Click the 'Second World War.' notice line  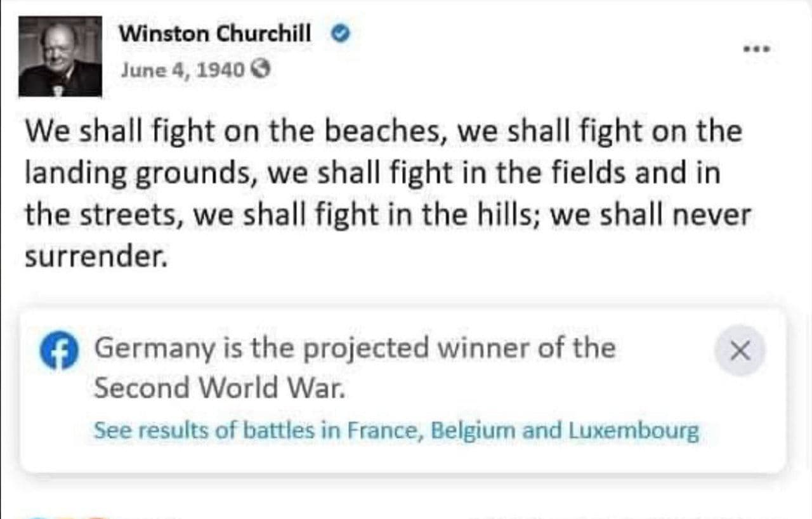[x=220, y=388]
